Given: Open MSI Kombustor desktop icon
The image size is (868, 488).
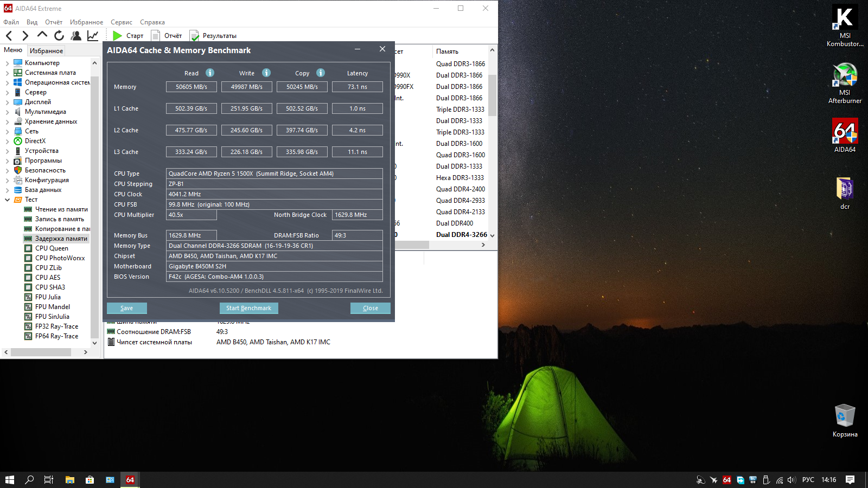Looking at the screenshot, I should pos(845,25).
